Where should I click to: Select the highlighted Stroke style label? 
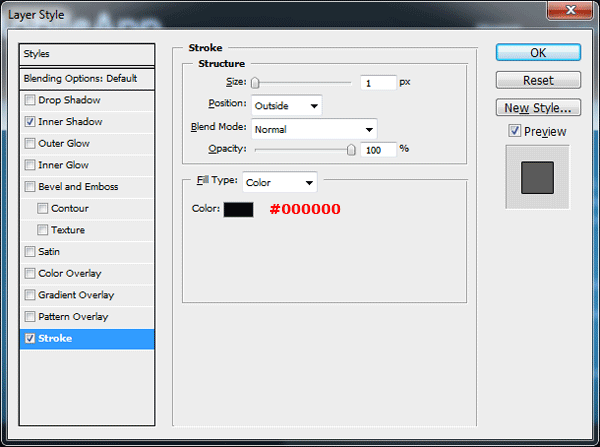[x=55, y=338]
